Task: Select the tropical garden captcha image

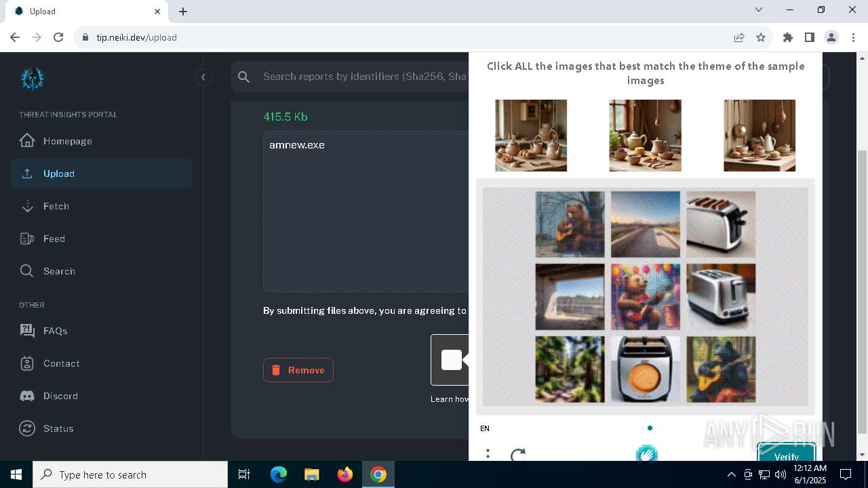Action: (570, 369)
